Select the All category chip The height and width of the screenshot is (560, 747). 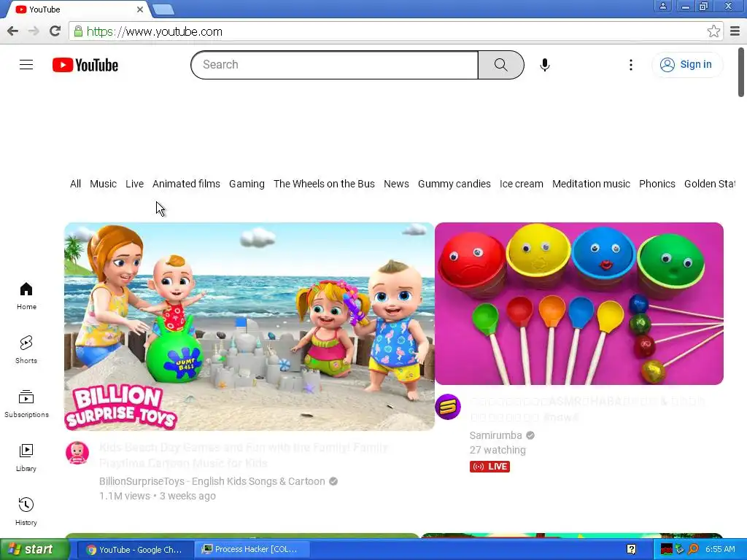(x=75, y=184)
